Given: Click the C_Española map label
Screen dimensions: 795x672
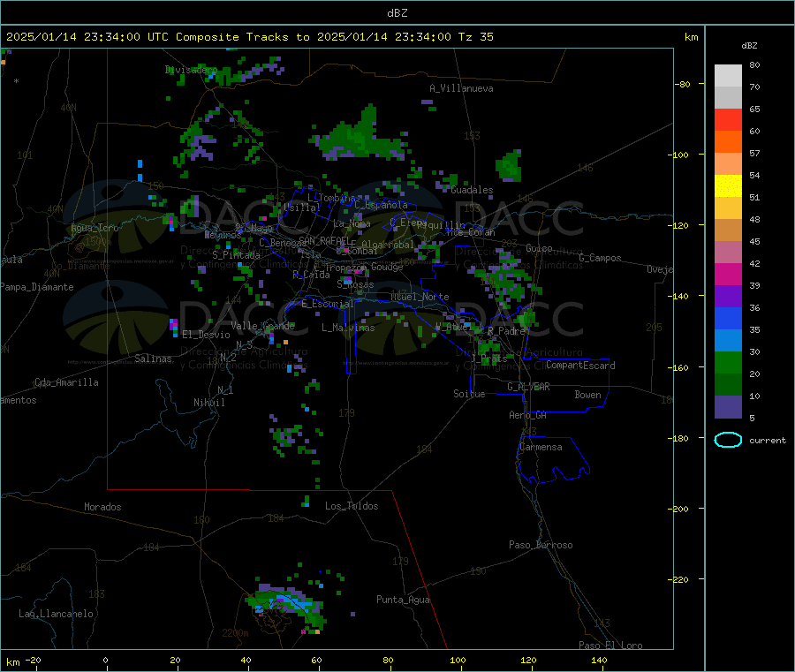Looking at the screenshot, I should tap(381, 205).
